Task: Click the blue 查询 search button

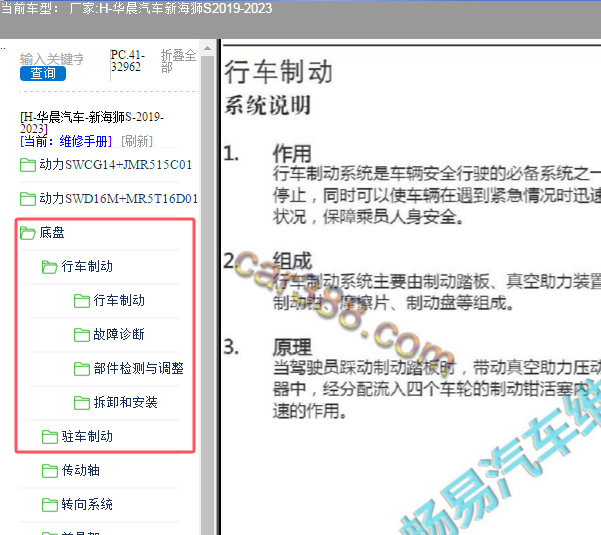Action: (43, 73)
